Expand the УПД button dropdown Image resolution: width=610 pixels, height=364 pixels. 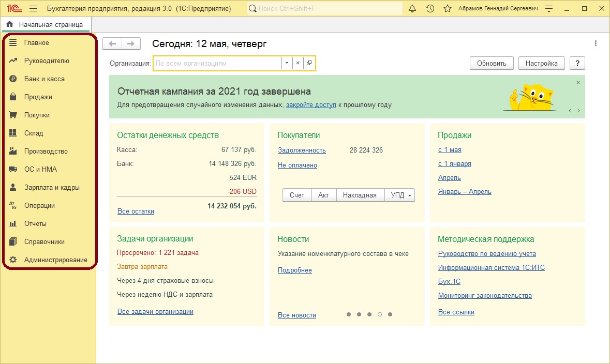coord(410,195)
